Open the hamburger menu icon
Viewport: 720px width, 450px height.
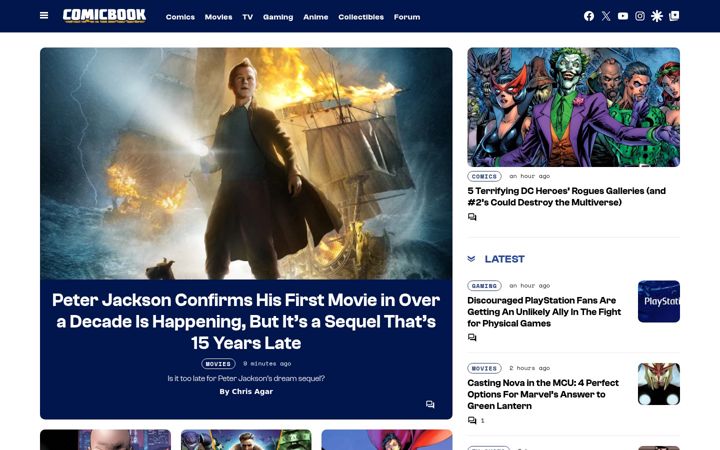pyautogui.click(x=44, y=16)
